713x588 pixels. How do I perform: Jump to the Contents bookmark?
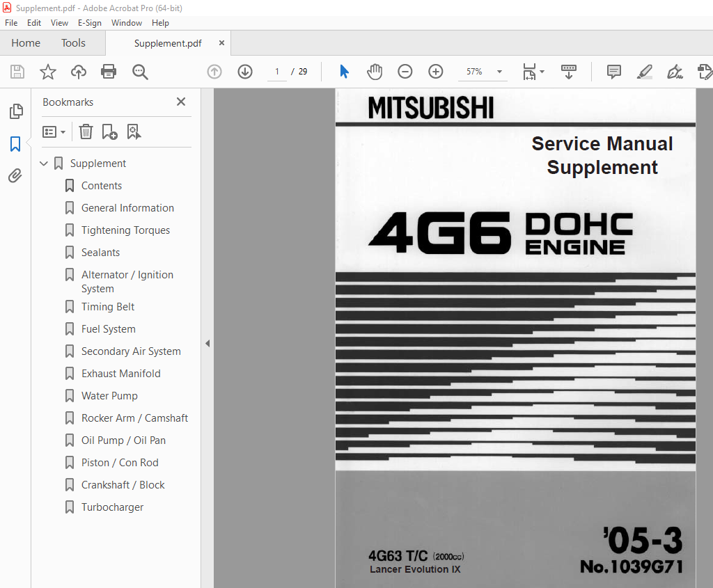tap(102, 186)
